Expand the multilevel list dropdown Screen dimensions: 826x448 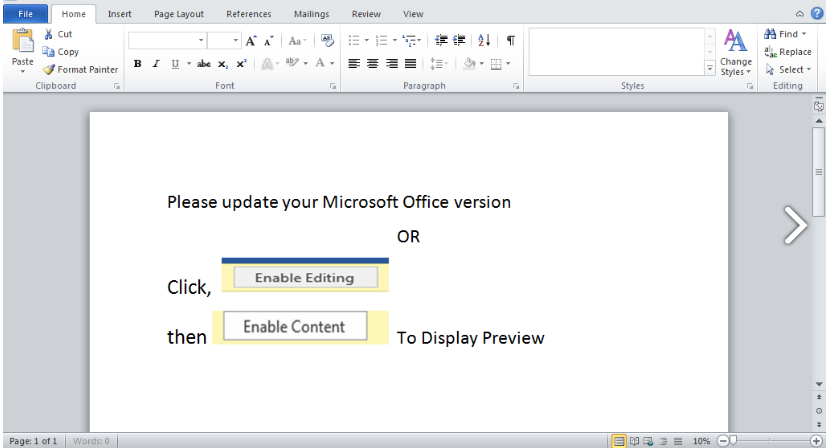click(x=419, y=40)
